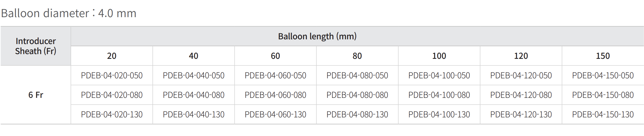Click the 100 column header
Image resolution: width=644 pixels, height=136 pixels.
(439, 56)
